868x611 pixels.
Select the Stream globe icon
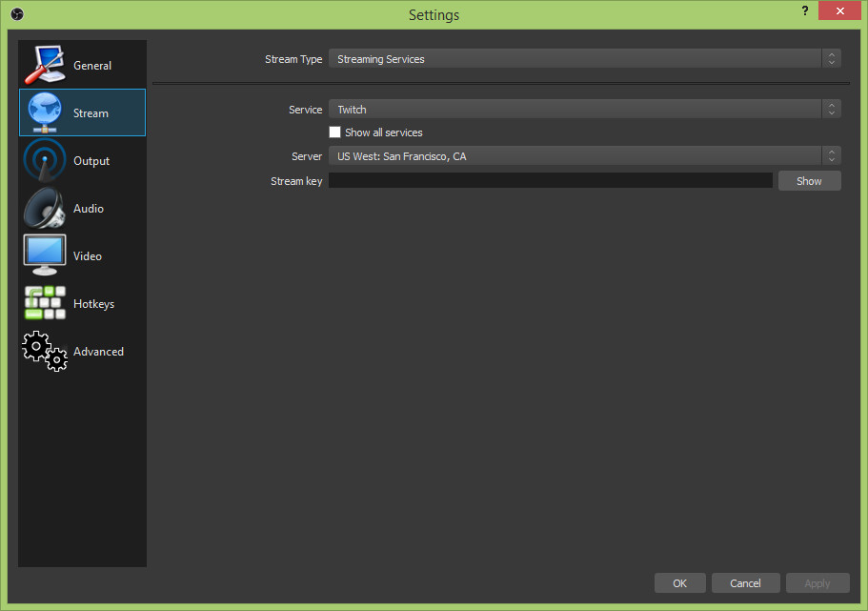click(x=45, y=112)
